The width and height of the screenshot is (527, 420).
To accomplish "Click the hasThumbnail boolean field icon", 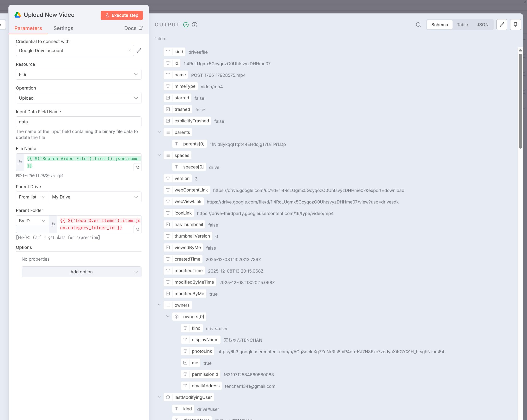I will pyautogui.click(x=168, y=224).
